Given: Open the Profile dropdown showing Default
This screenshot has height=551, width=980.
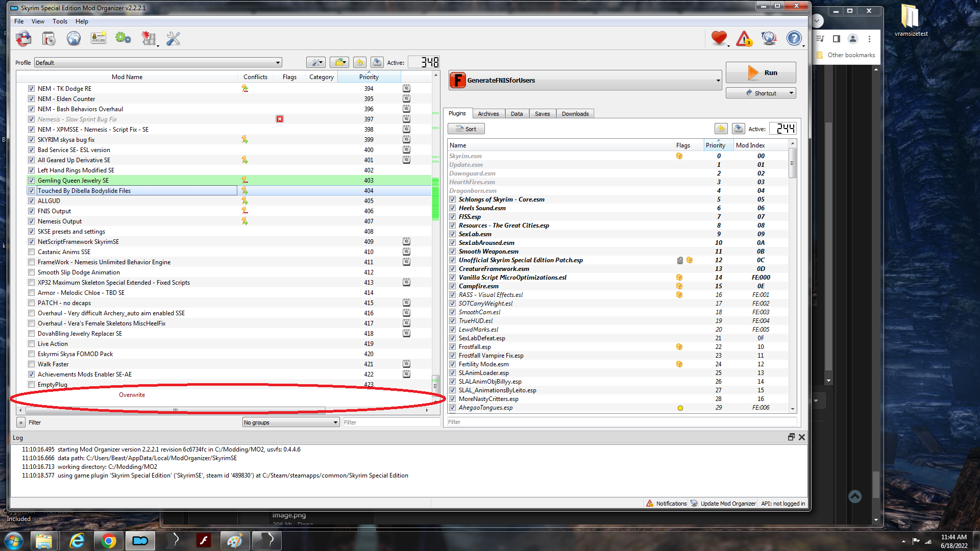Looking at the screenshot, I should click(158, 63).
